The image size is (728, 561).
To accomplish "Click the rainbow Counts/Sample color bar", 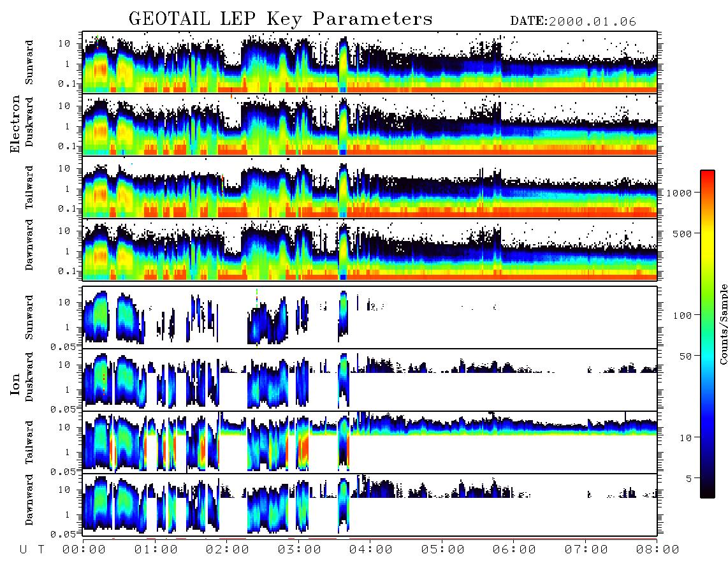I will (707, 334).
